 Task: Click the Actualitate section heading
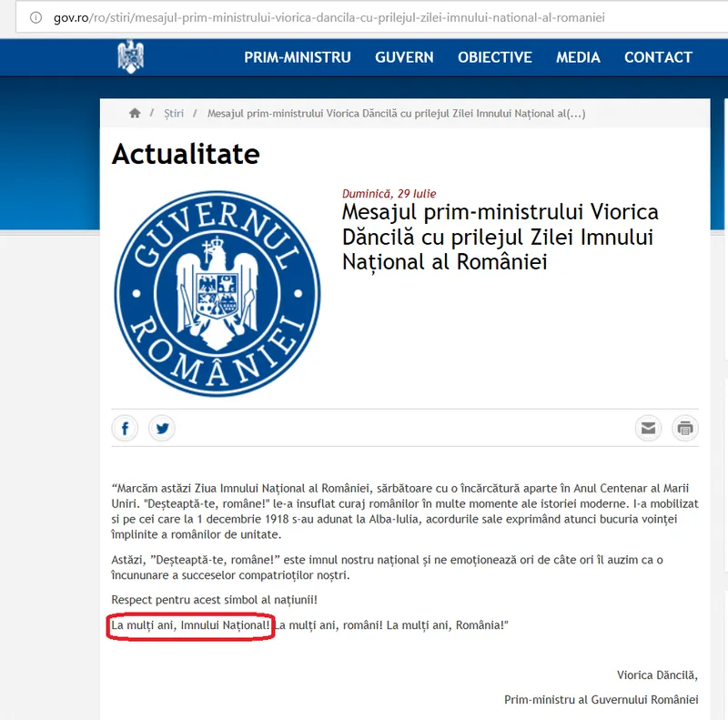coord(186,155)
